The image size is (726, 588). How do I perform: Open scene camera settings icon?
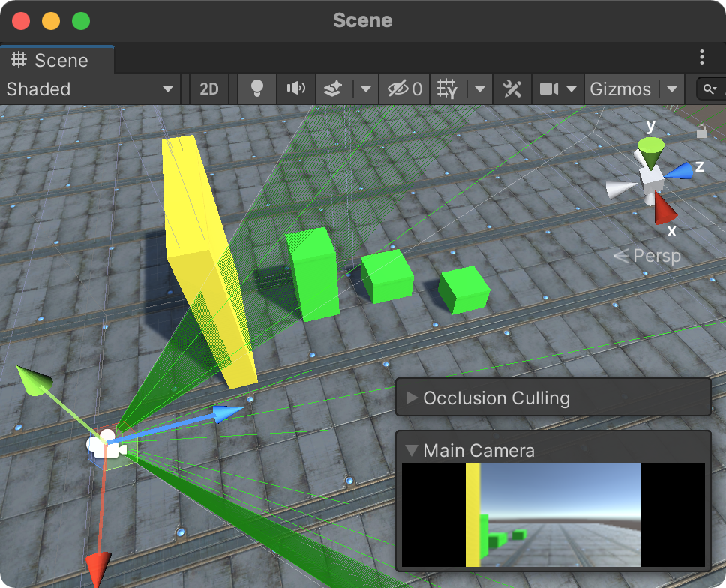tap(549, 89)
